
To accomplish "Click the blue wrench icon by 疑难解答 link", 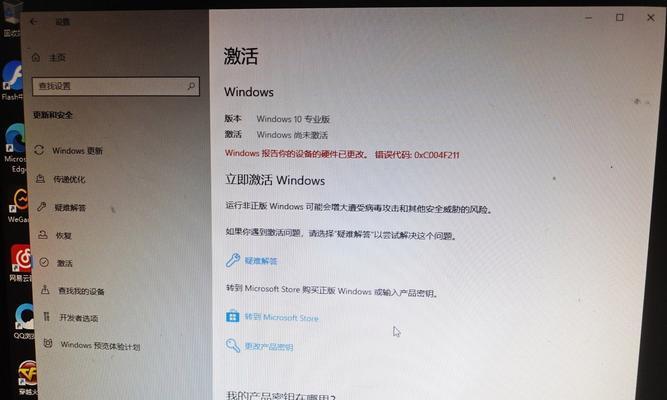I will [x=233, y=260].
